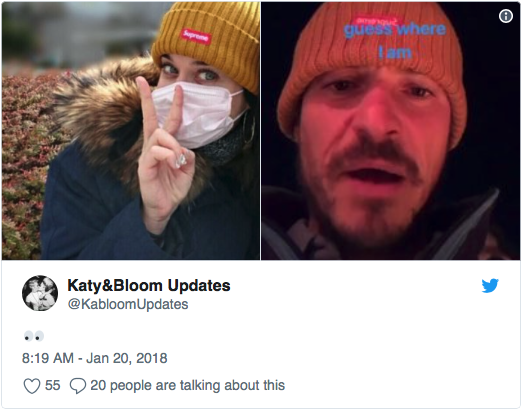Click the 55 likes count
Viewport: 522px width, 409px height.
point(53,386)
